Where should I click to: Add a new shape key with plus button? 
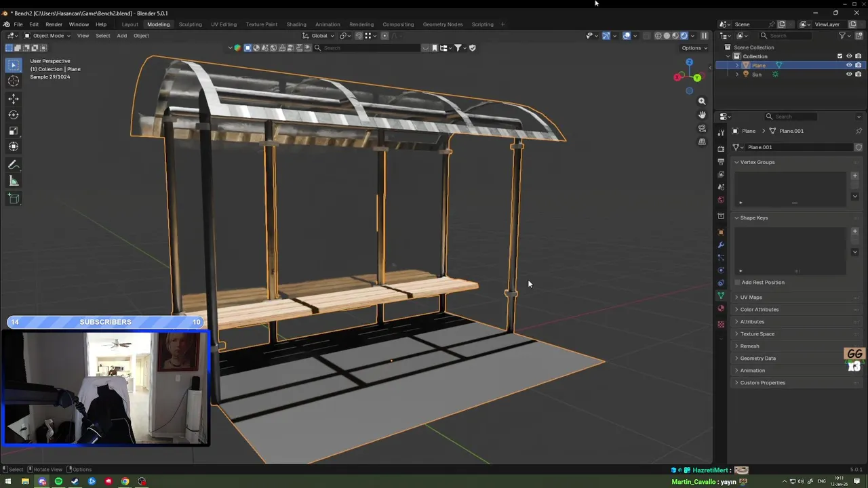[x=854, y=231]
